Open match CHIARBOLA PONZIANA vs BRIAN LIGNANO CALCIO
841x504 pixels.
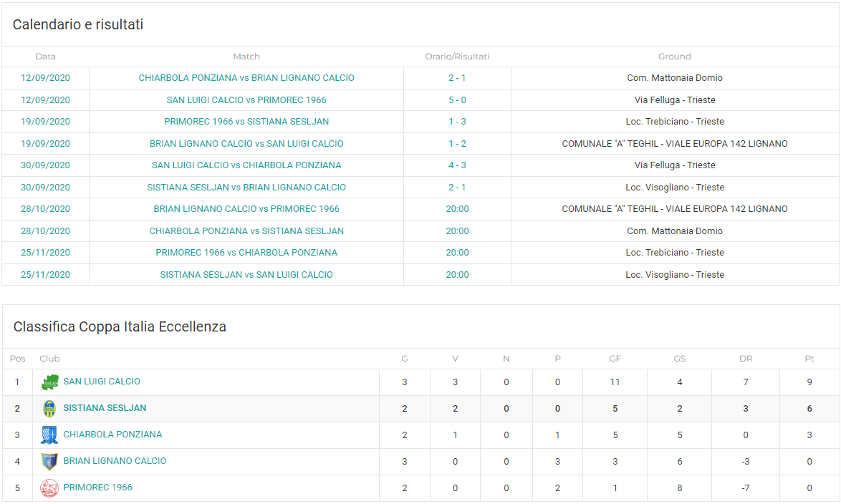tap(246, 78)
